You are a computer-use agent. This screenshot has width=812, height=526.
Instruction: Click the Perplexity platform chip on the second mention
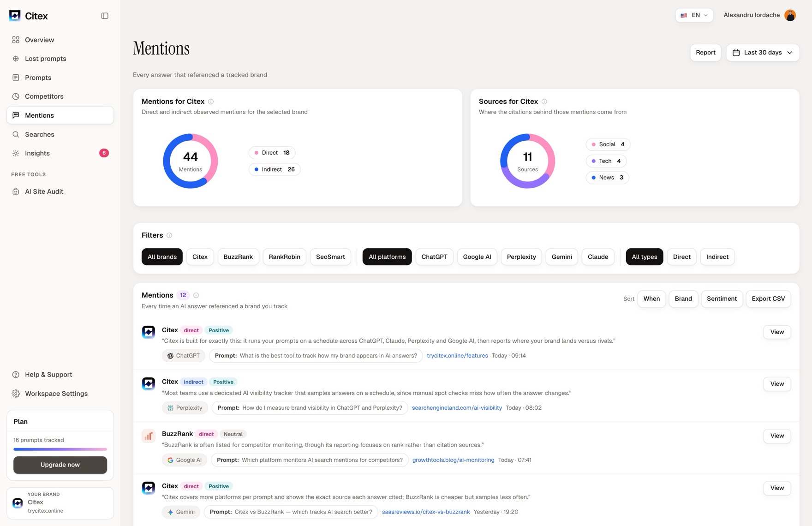tap(185, 408)
